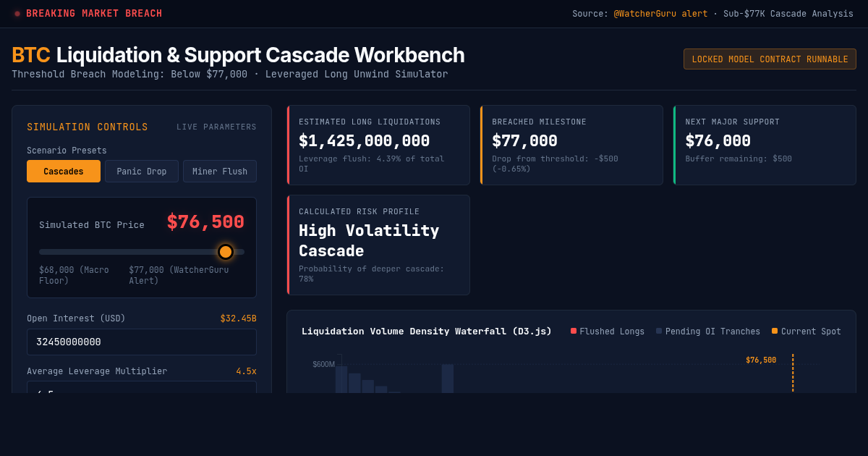868x456 pixels.
Task: Click the Open Interest input field
Action: tap(142, 342)
